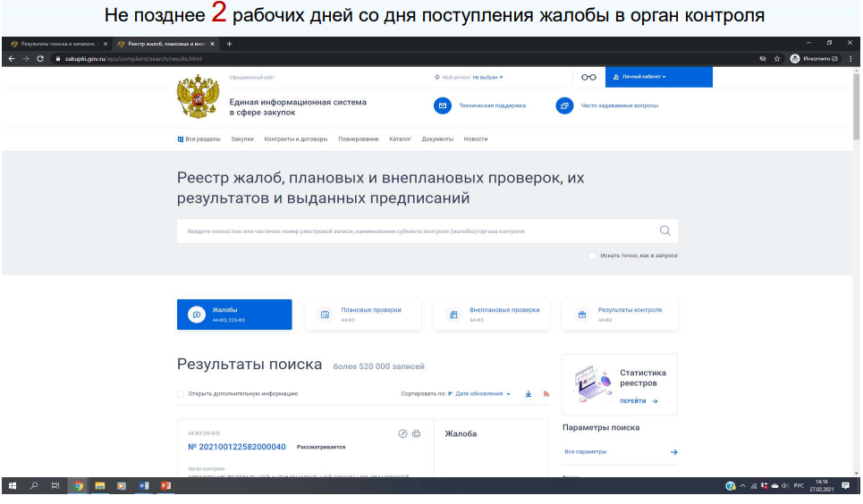This screenshot has height=504, width=863.
Task: Enable 'Искать точно, как в запросе' checkbox
Action: click(x=593, y=256)
